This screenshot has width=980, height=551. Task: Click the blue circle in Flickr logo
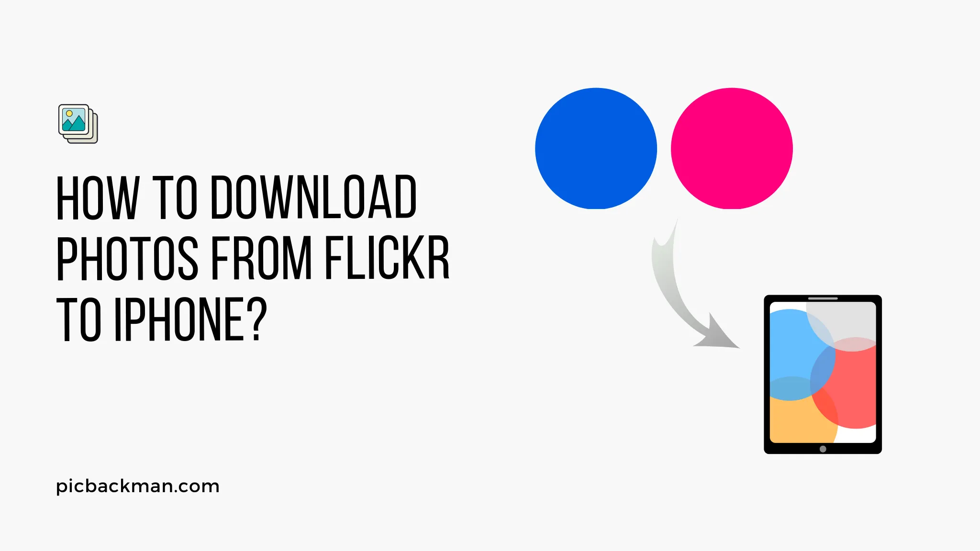point(594,148)
